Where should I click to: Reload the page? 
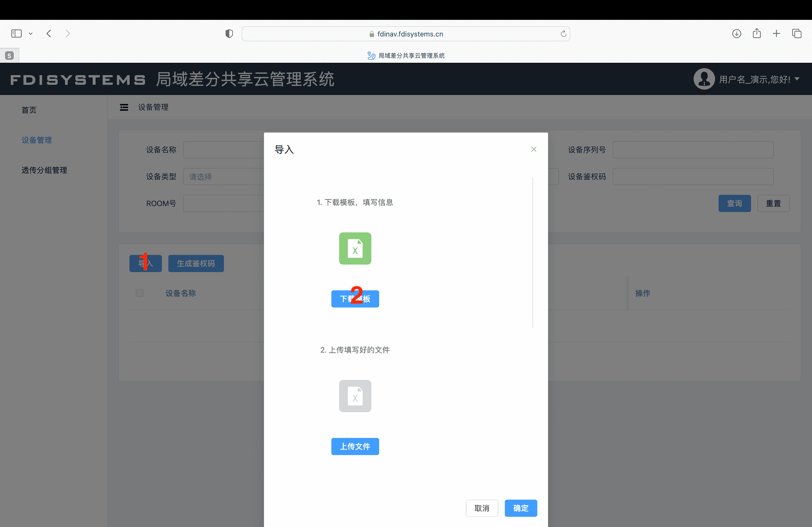pos(563,33)
